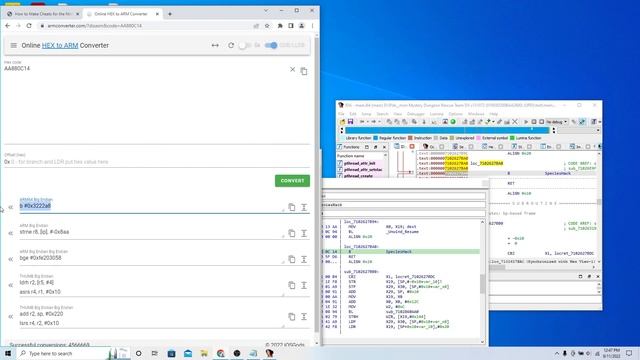Switch to the 'How to Make Cheats' browser tab

[42, 14]
